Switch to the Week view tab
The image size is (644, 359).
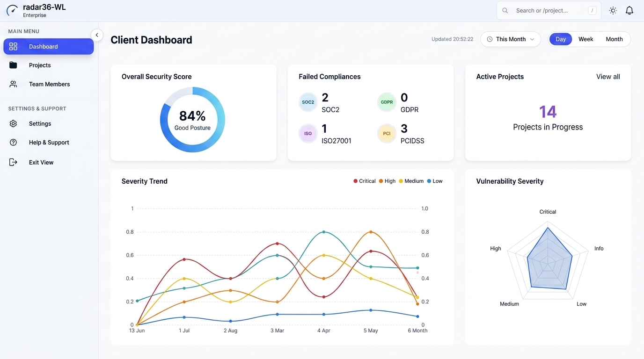tap(585, 39)
